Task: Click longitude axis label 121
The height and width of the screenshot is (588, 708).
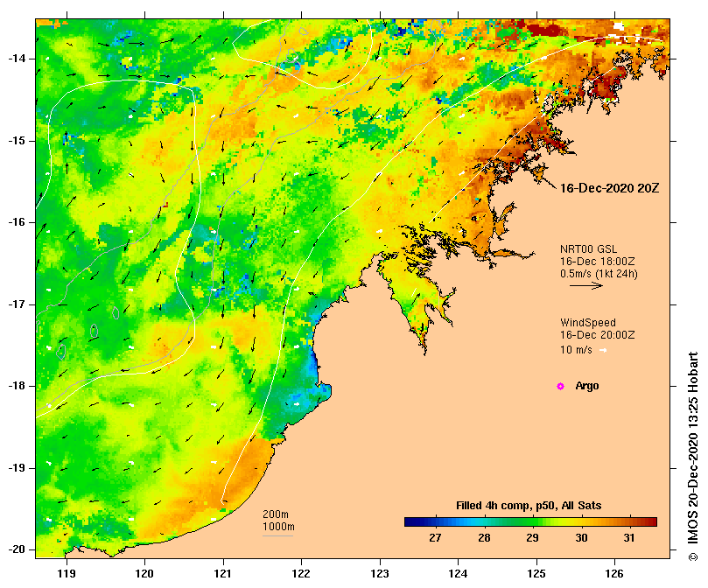Action: coord(223,574)
